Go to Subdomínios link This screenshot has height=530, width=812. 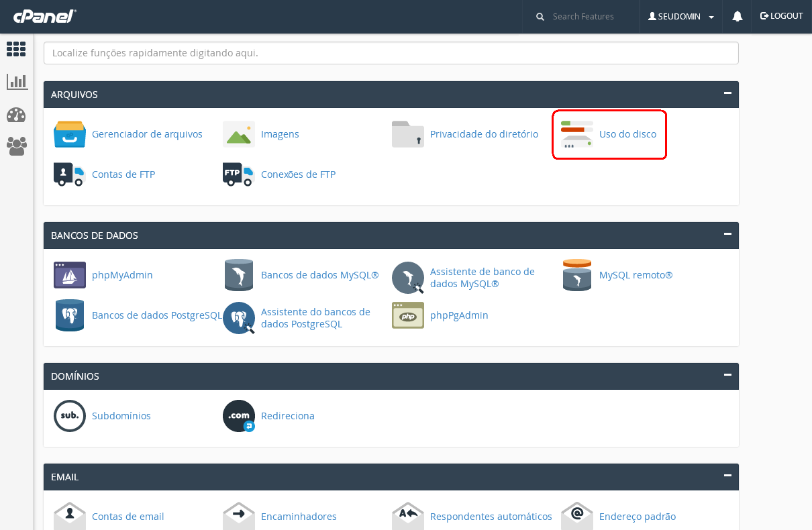[x=121, y=416]
